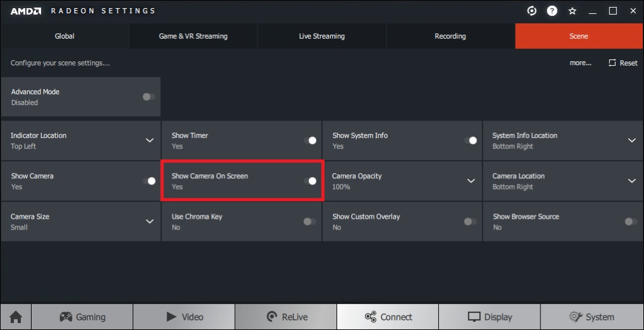Select the Scene tab
This screenshot has width=644, height=330.
pyautogui.click(x=579, y=36)
